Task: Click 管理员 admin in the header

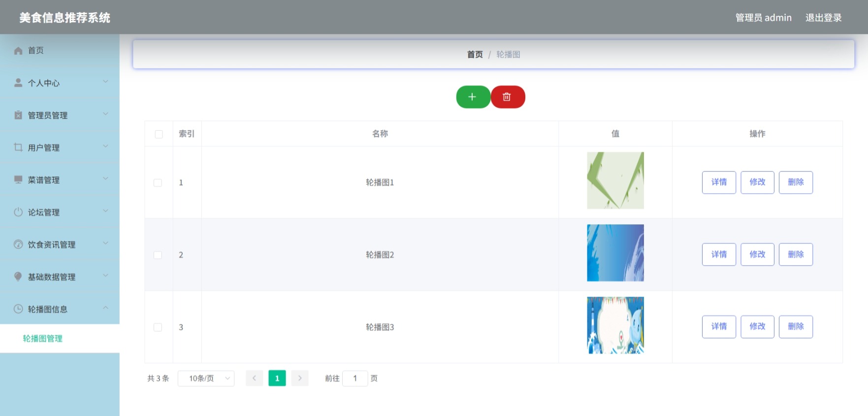Action: click(x=763, y=18)
